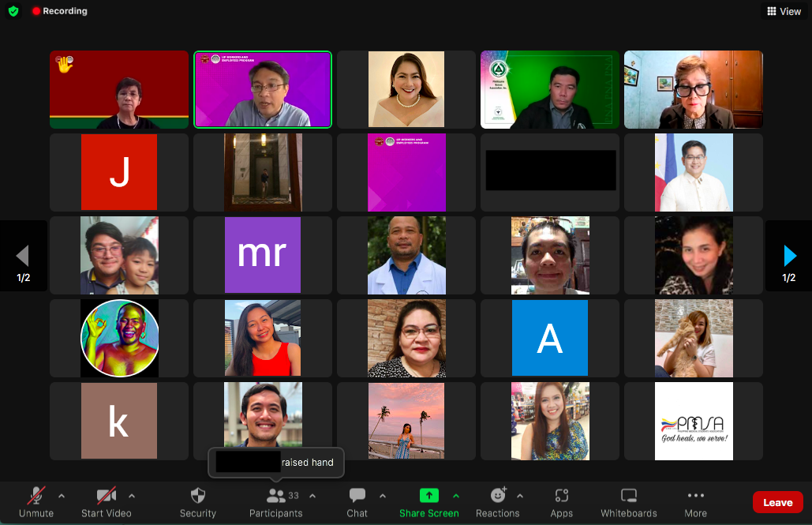Viewport: 812px width, 525px height.
Task: Open the Security shield options
Action: [197, 502]
